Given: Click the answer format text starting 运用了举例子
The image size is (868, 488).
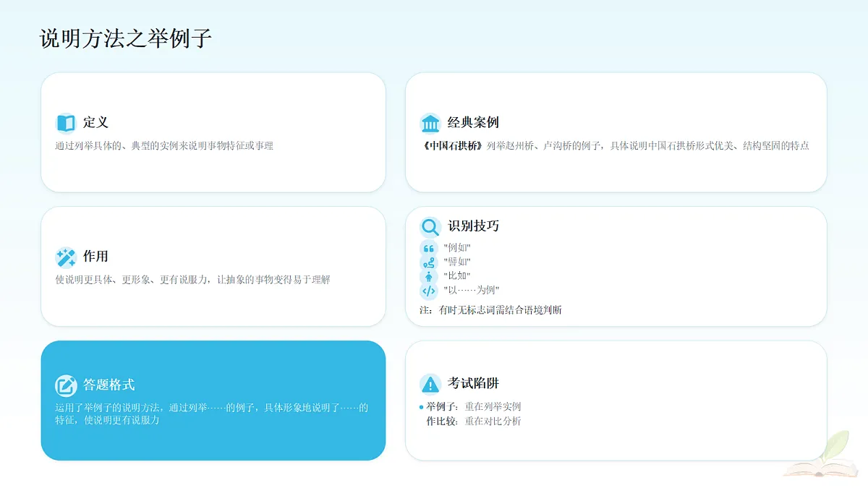Looking at the screenshot, I should (212, 414).
